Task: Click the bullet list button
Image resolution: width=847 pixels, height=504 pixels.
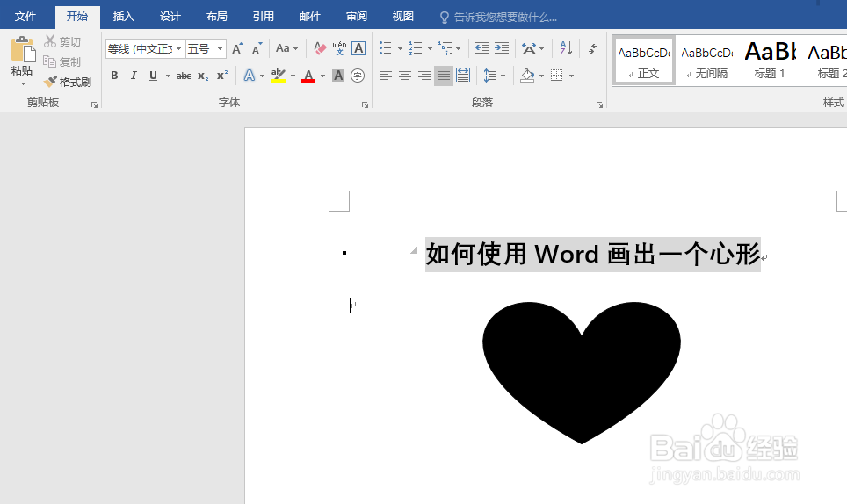Action: [385, 48]
